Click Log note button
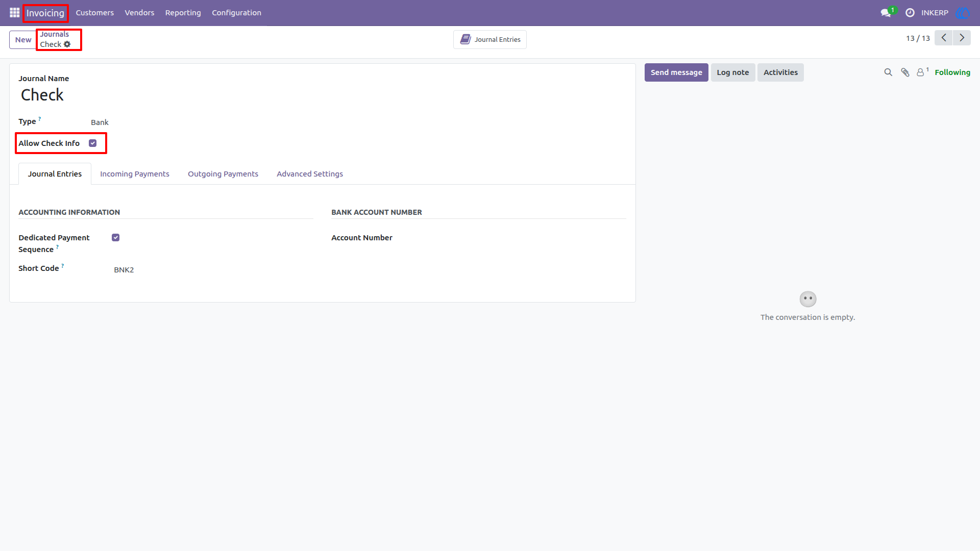980x551 pixels. (x=733, y=72)
